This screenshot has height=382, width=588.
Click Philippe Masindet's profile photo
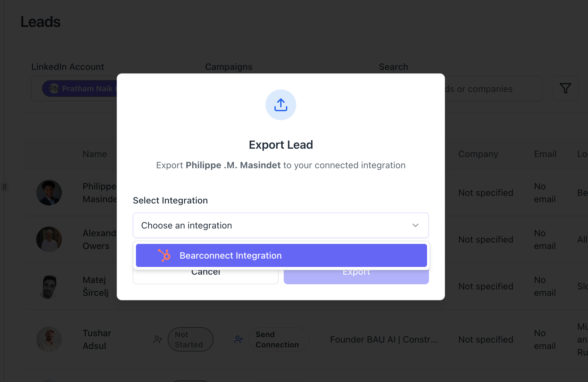pyautogui.click(x=49, y=193)
